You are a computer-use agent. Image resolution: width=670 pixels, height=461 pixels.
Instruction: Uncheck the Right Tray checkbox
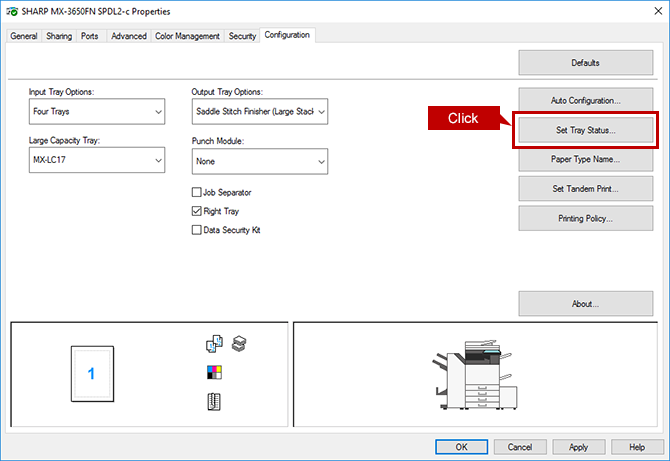pos(197,211)
